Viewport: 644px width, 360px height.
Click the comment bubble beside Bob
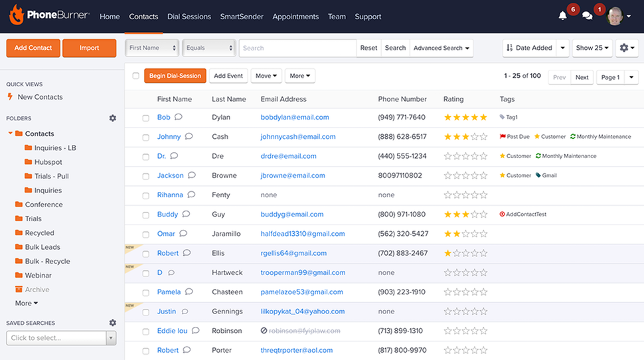coord(179,117)
